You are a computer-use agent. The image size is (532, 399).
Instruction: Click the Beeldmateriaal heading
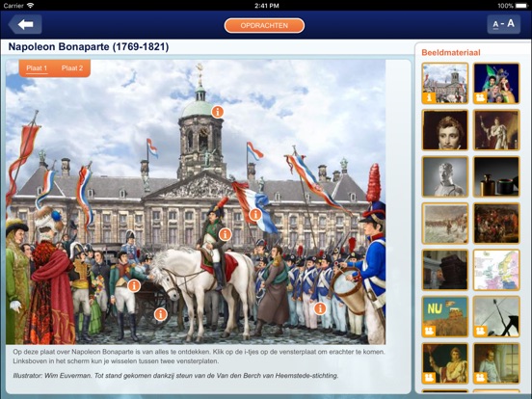pos(451,53)
